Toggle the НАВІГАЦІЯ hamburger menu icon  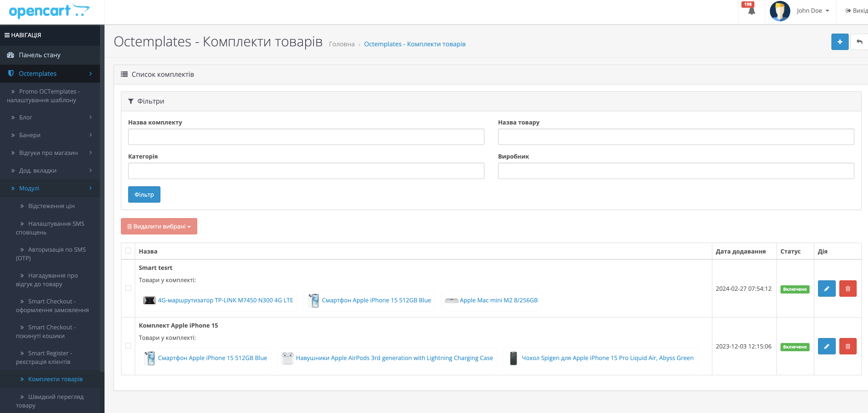(x=7, y=35)
